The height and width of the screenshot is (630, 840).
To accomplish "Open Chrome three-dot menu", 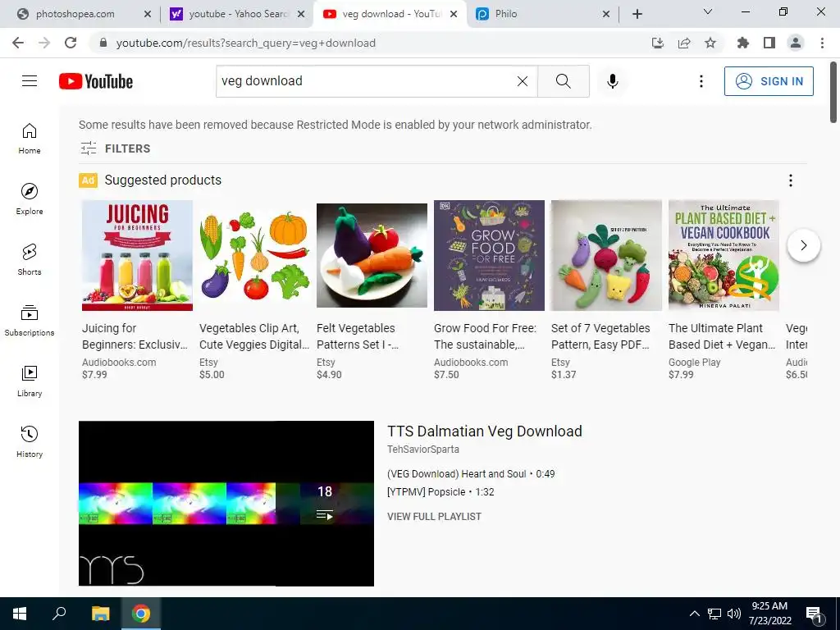I will pos(822,43).
